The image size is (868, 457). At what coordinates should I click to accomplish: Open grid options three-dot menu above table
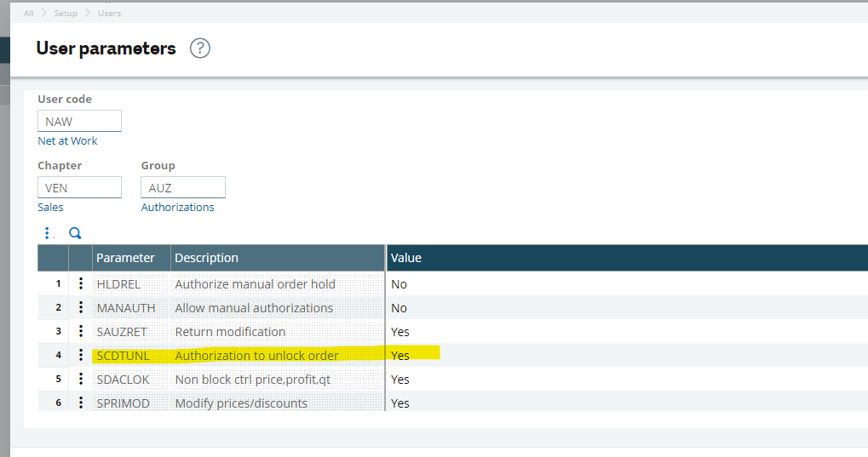click(48, 233)
